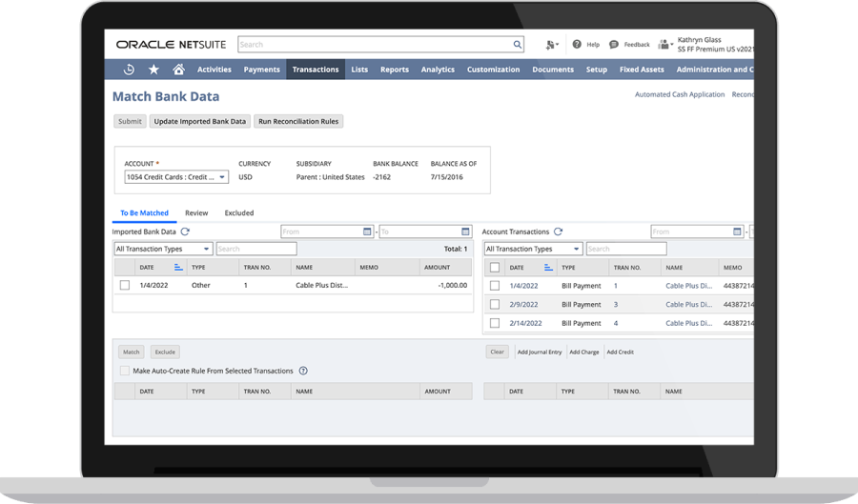Viewport: 858px width, 504px height.
Task: Open the Reports menu
Action: (x=395, y=70)
